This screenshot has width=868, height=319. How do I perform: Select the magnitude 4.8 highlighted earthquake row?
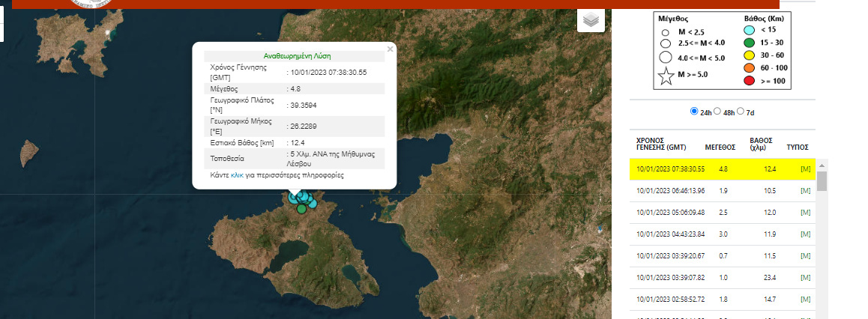pyautogui.click(x=720, y=169)
